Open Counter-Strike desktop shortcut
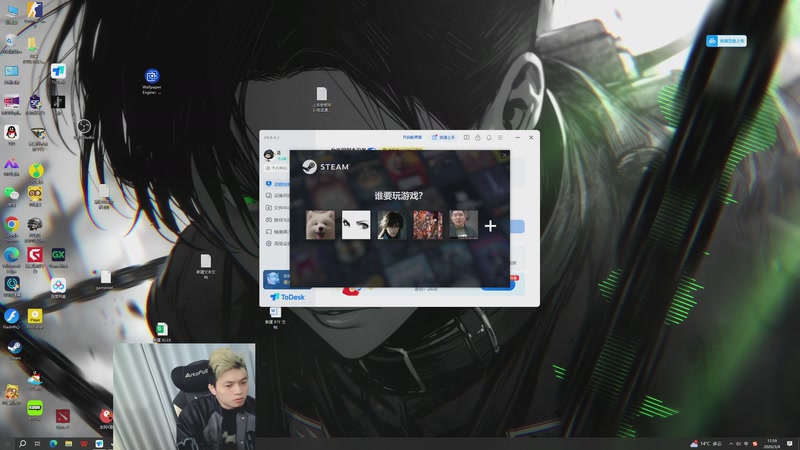Screen dimensions: 800x450 pyautogui.click(x=35, y=10)
